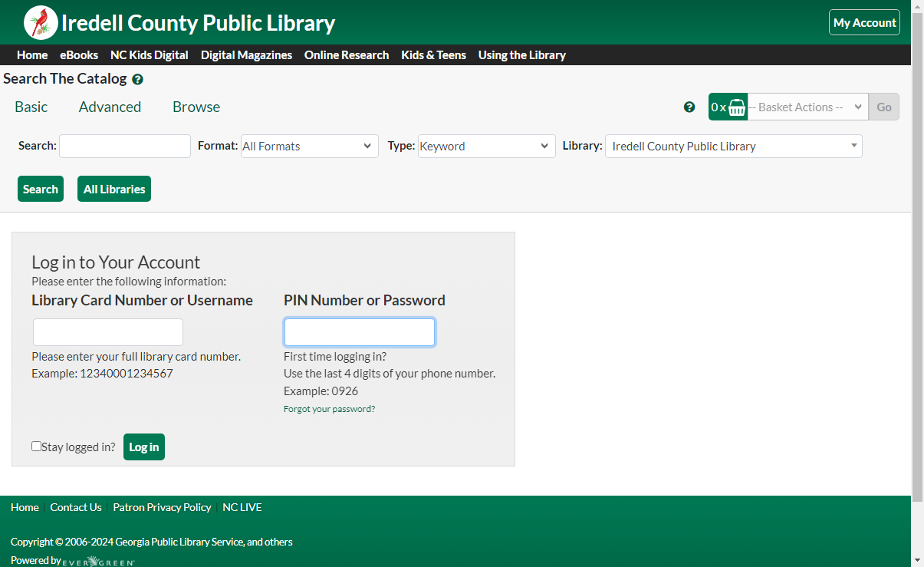Click the Evergreen logo in the footer

pos(99,561)
